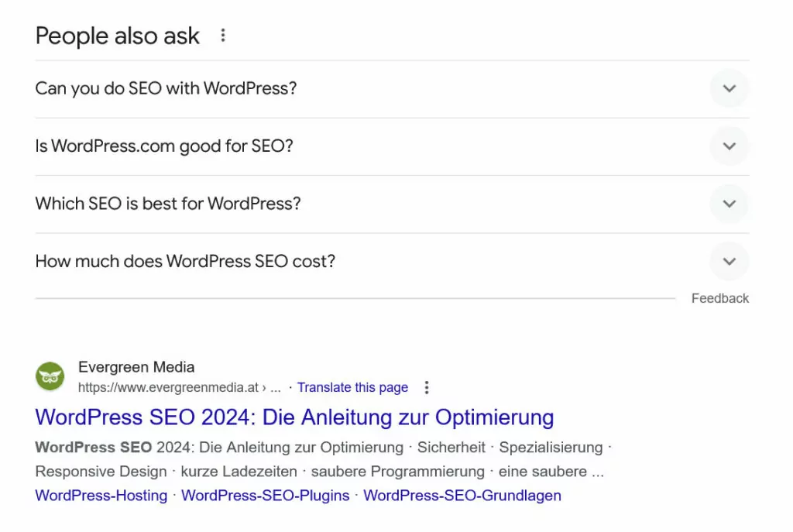Expand "How much does WordPress SEO cost?" chevron
The width and height of the screenshot is (793, 532).
tap(729, 262)
